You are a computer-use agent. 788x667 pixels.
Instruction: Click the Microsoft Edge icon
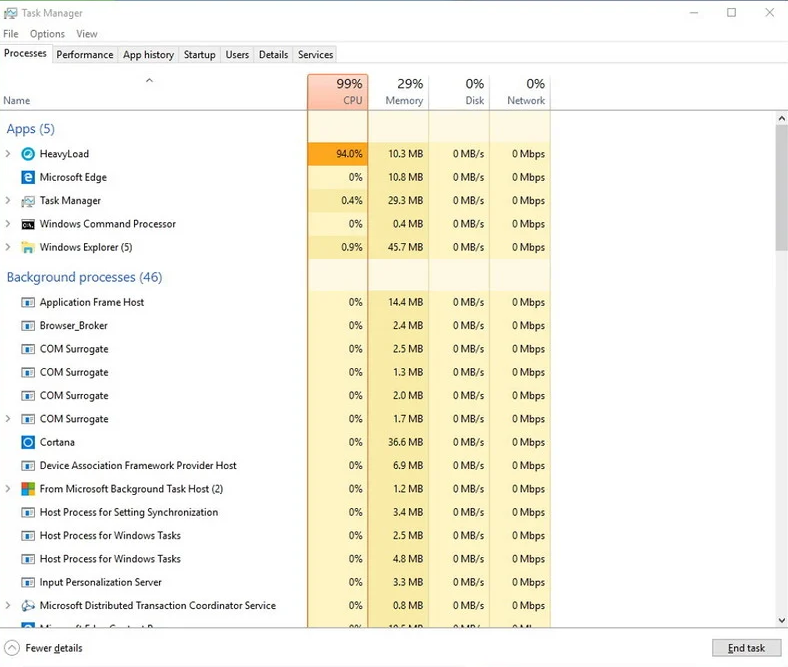pos(28,177)
